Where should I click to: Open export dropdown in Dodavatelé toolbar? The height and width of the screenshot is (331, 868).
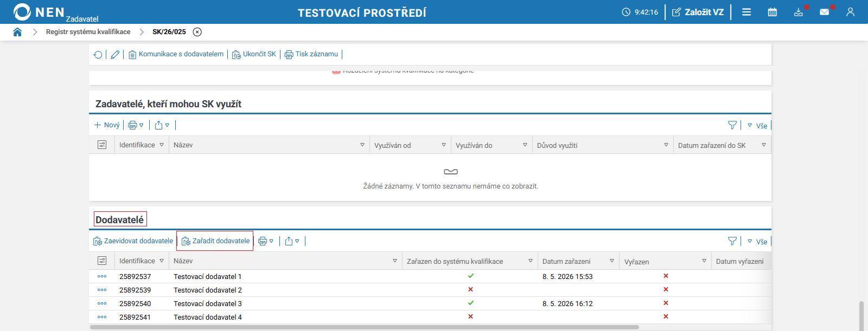[x=292, y=241]
